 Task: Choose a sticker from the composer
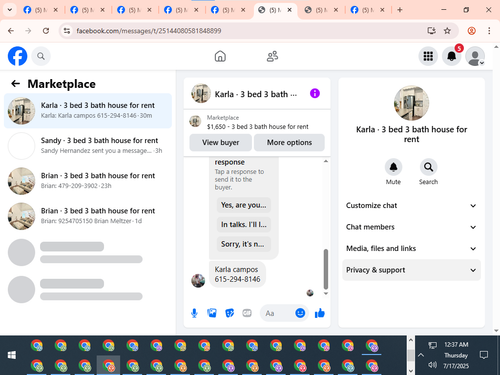point(230,313)
